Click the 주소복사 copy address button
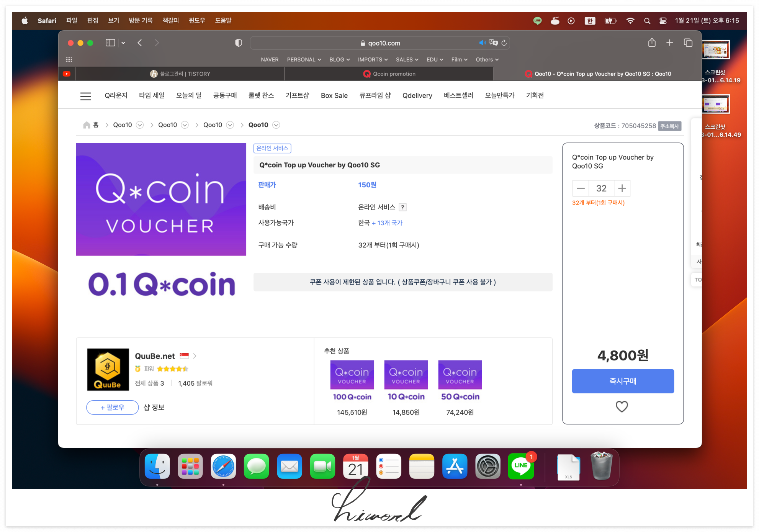Image resolution: width=759 pixels, height=532 pixels. pyautogui.click(x=669, y=126)
